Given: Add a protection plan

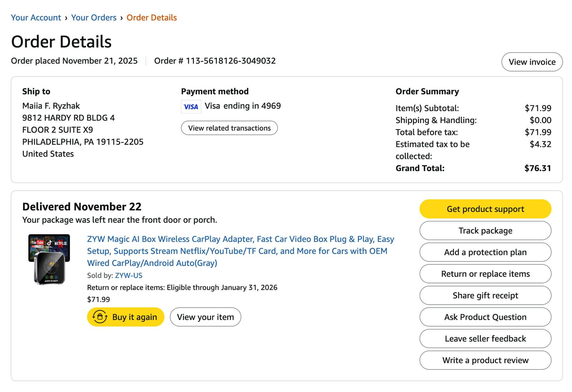Looking at the screenshot, I should point(485,252).
